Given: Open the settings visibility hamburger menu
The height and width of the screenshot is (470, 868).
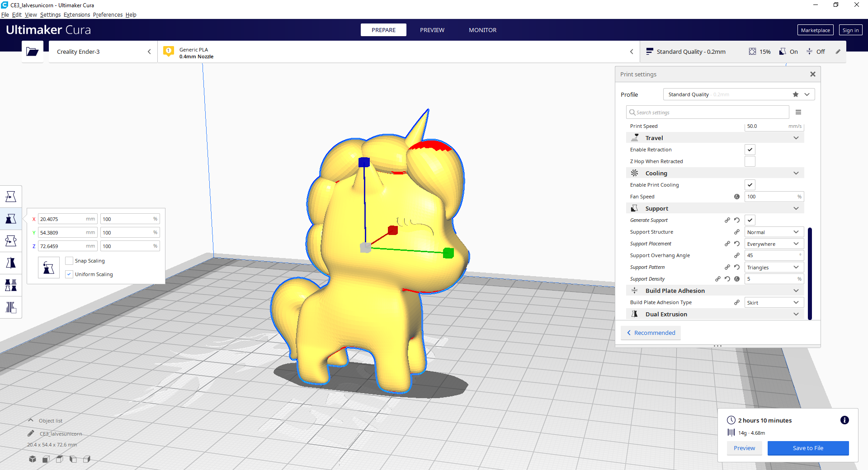Looking at the screenshot, I should pyautogui.click(x=798, y=112).
